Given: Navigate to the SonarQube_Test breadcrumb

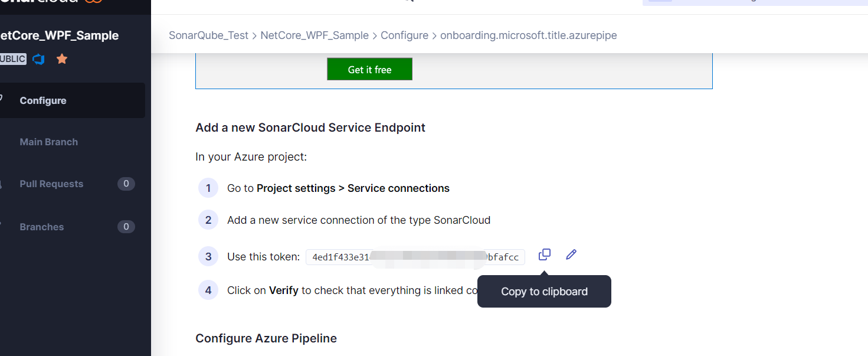Looking at the screenshot, I should [208, 35].
